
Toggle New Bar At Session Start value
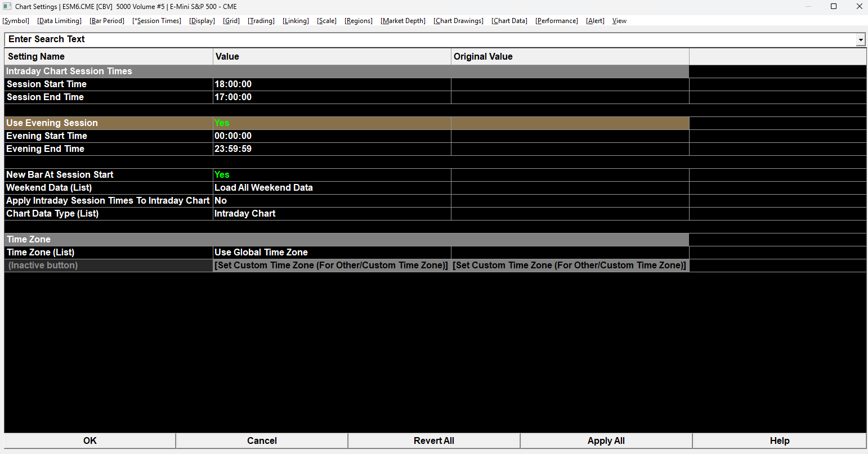332,175
